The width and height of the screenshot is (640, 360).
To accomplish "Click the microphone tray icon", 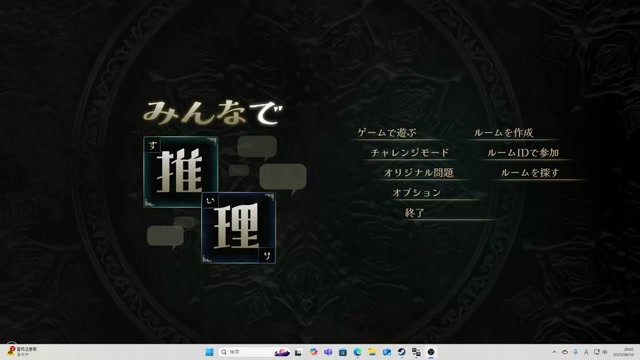I will [x=576, y=352].
